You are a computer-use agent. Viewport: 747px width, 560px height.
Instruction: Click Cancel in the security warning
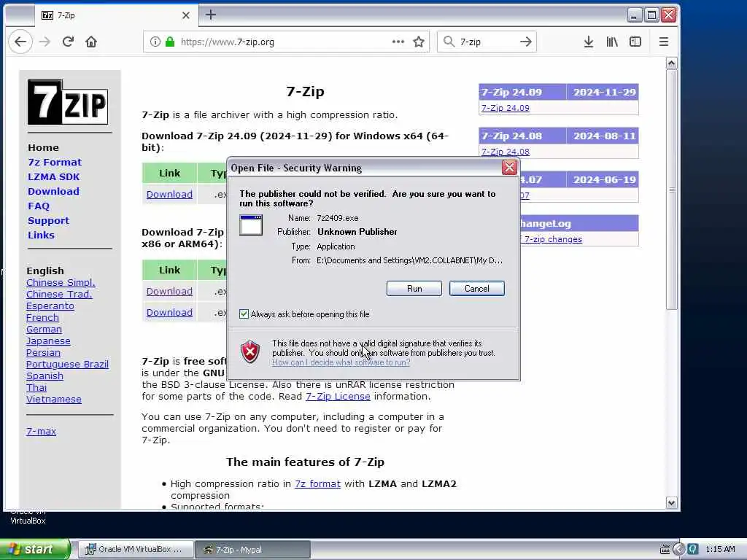click(x=477, y=289)
